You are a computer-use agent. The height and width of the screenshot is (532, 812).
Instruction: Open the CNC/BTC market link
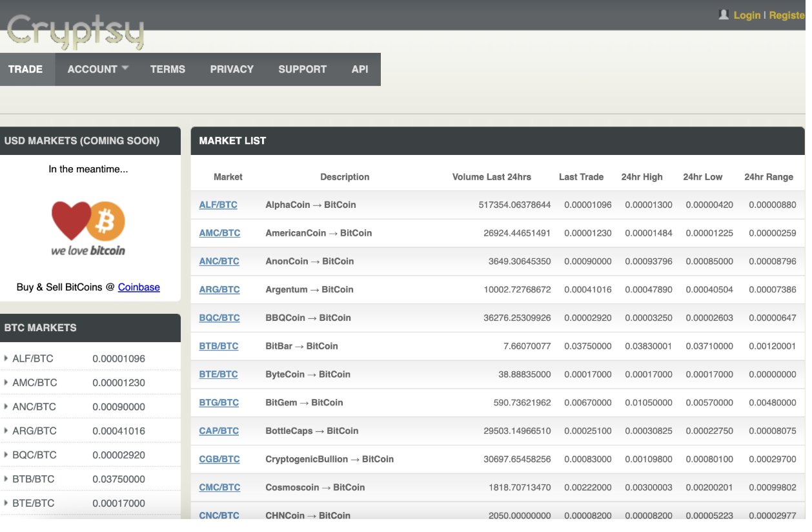coord(219,515)
